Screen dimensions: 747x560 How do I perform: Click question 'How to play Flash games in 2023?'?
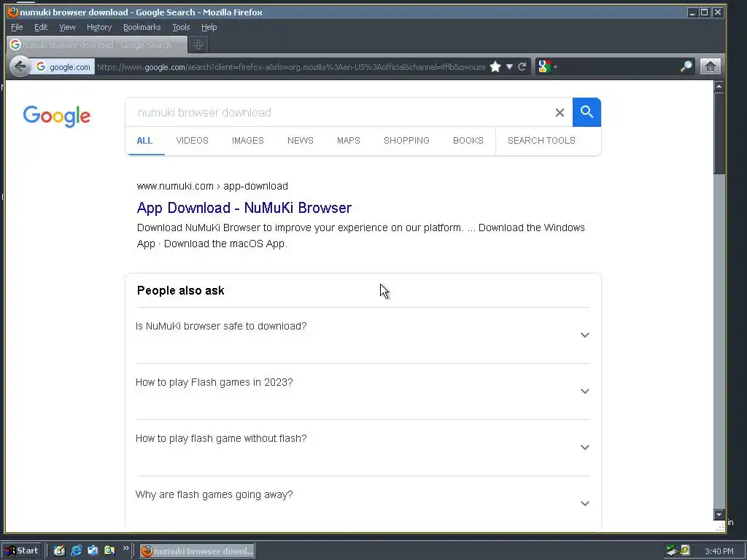214,382
